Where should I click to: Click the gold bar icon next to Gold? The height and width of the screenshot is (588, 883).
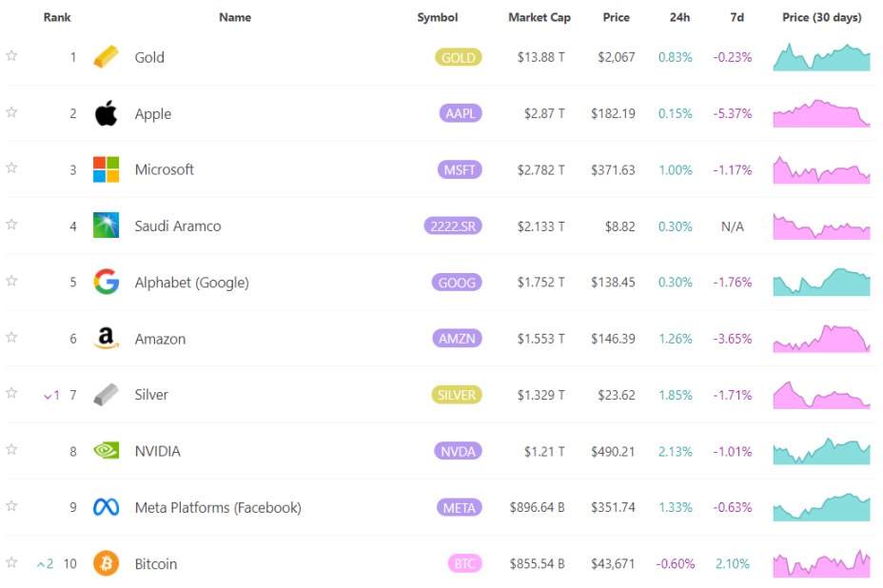coord(106,56)
